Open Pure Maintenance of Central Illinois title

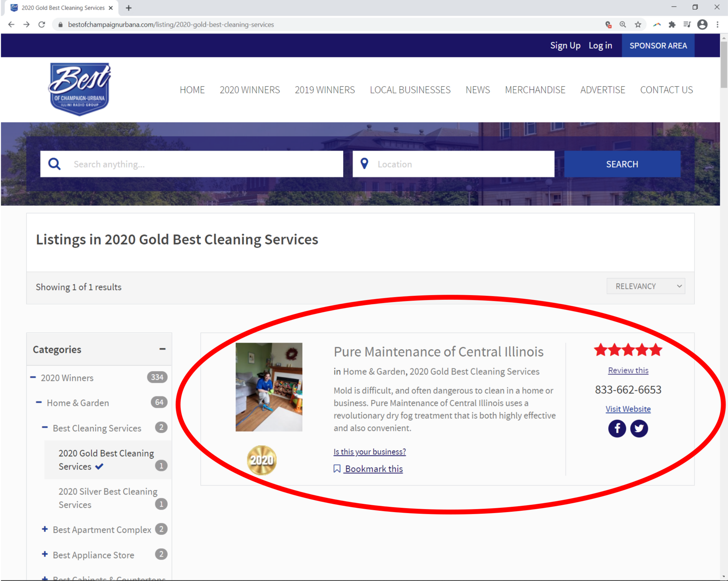click(439, 352)
